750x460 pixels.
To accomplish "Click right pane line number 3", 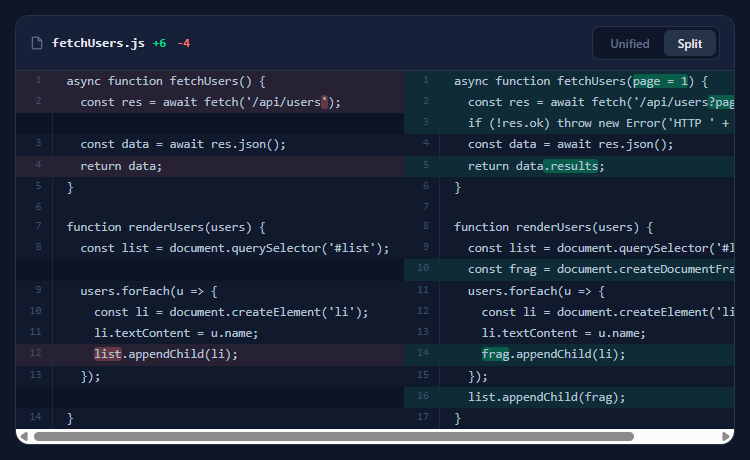I will pos(426,122).
